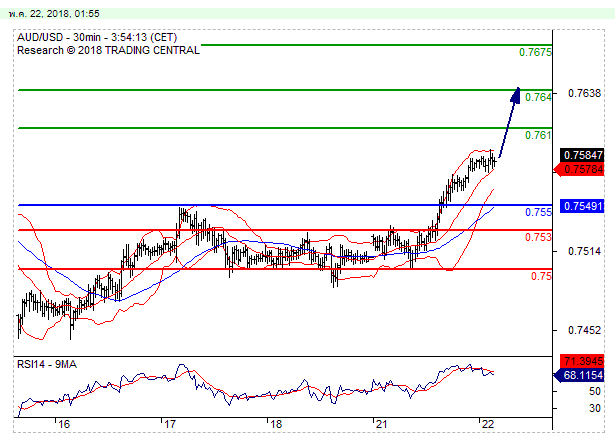This screenshot has height=441, width=615.
Task: Click the 0.7514 price axis value
Action: click(x=584, y=251)
